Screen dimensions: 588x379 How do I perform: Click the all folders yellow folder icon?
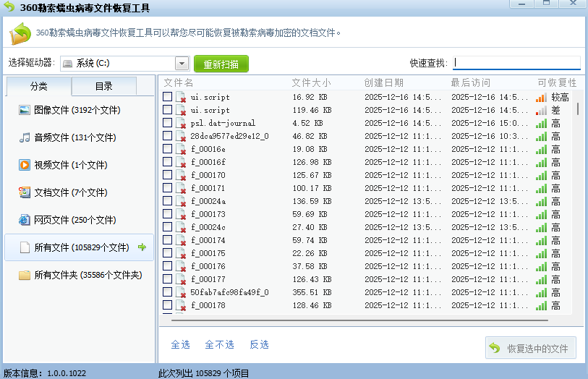pos(25,275)
